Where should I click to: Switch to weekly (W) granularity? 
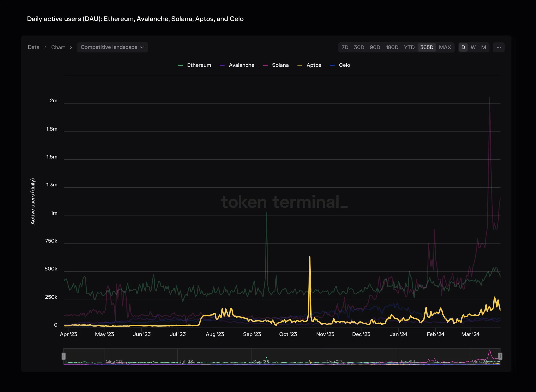pyautogui.click(x=473, y=47)
